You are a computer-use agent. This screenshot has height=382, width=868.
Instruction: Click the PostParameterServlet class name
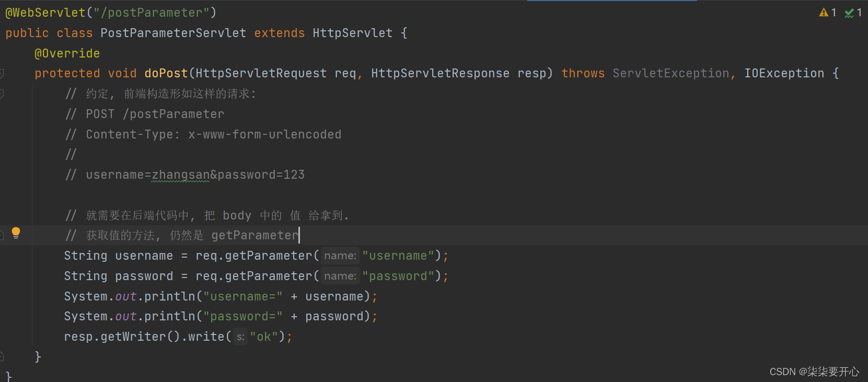coord(173,33)
